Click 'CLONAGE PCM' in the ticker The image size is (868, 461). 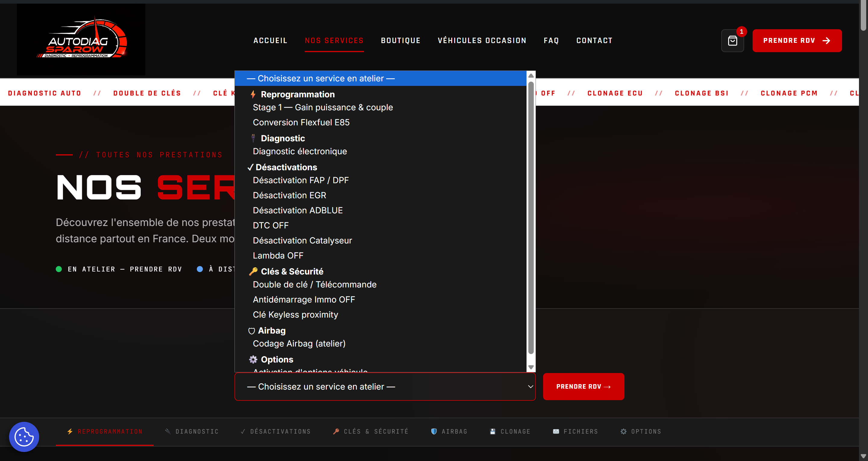click(789, 93)
